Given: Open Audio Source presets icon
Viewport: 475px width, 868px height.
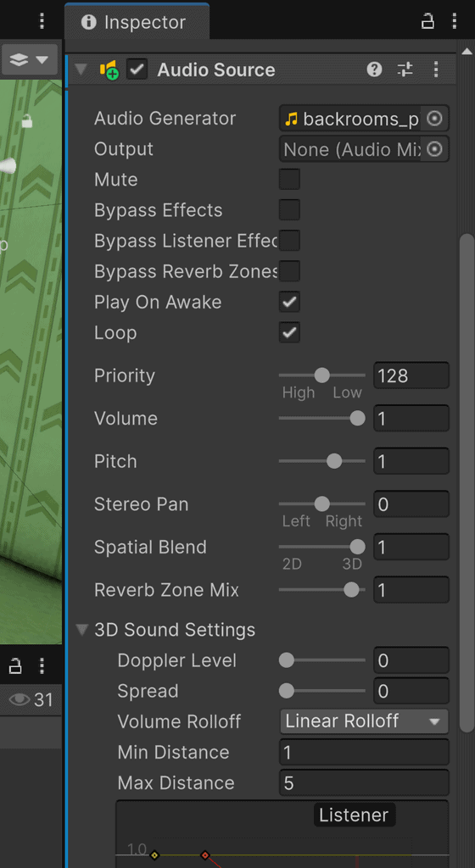Looking at the screenshot, I should 405,70.
